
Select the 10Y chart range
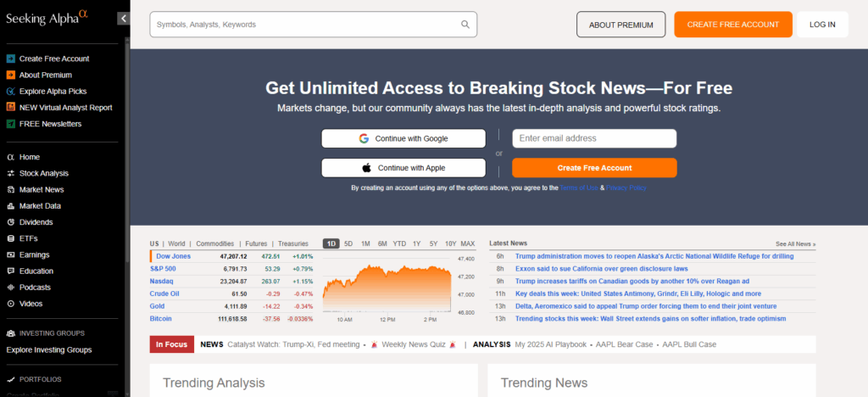pos(451,243)
